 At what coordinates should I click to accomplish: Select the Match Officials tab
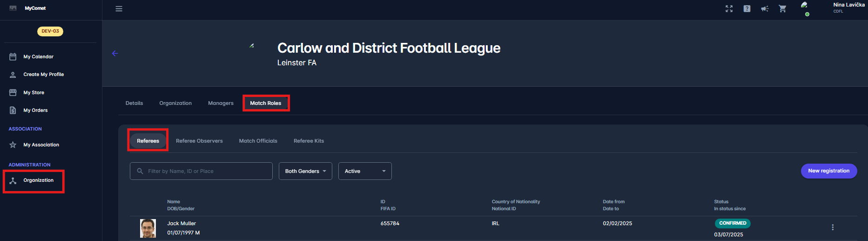tap(258, 141)
